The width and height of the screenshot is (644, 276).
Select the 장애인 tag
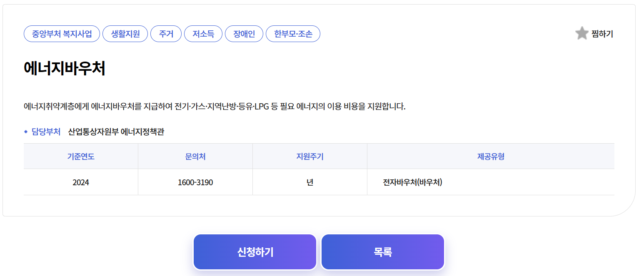(x=244, y=34)
